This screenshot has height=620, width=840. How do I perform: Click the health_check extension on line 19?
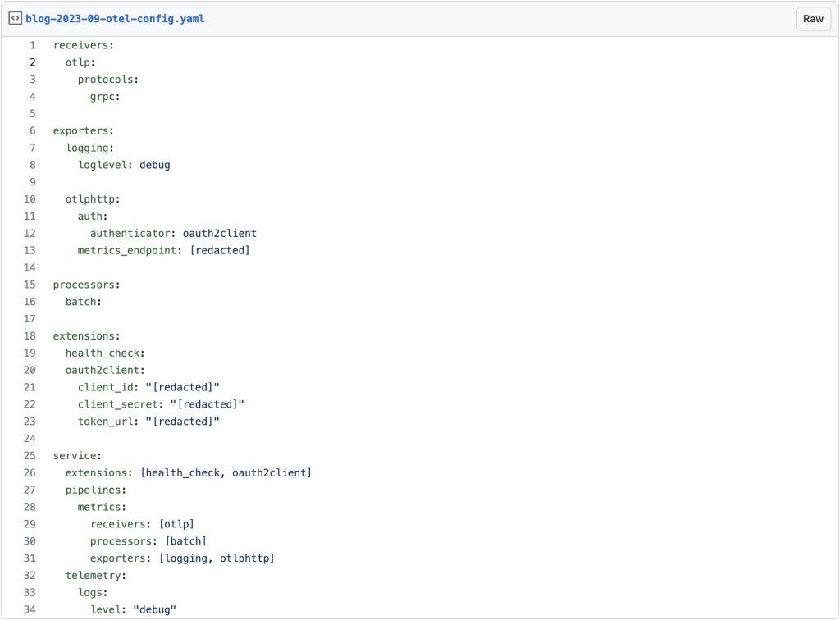point(103,353)
